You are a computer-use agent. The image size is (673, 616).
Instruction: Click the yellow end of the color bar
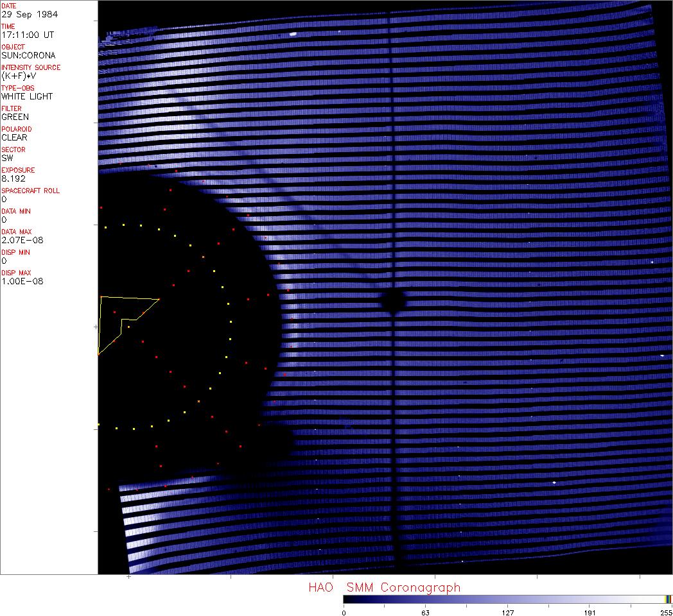pyautogui.click(x=668, y=599)
